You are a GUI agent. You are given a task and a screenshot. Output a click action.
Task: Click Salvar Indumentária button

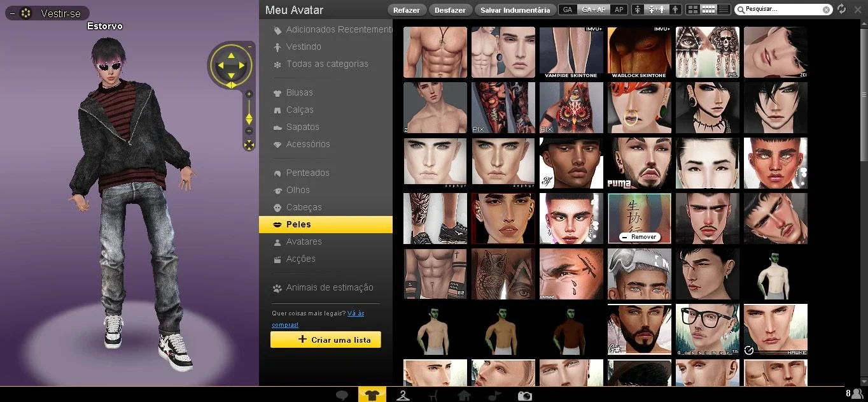click(x=515, y=10)
